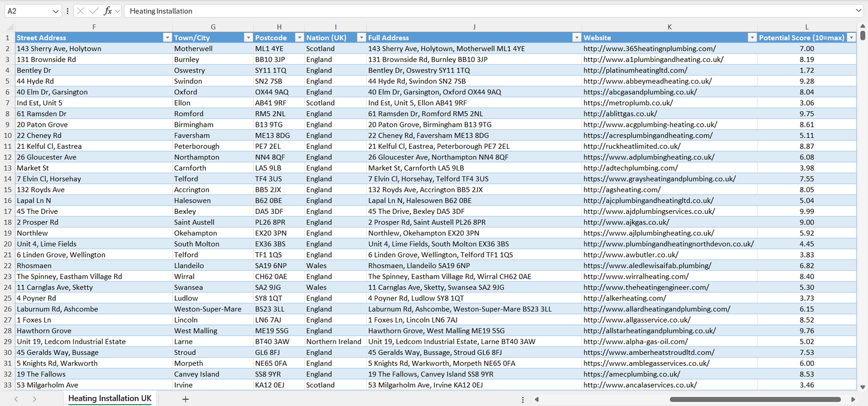Click the Insert Function (fx) icon
This screenshot has width=868, height=406.
[x=109, y=10]
